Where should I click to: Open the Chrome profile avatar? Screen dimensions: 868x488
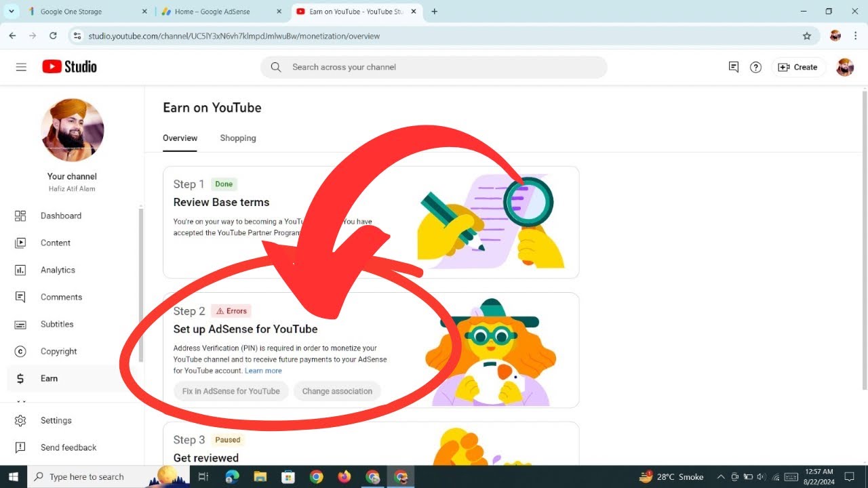pos(835,36)
